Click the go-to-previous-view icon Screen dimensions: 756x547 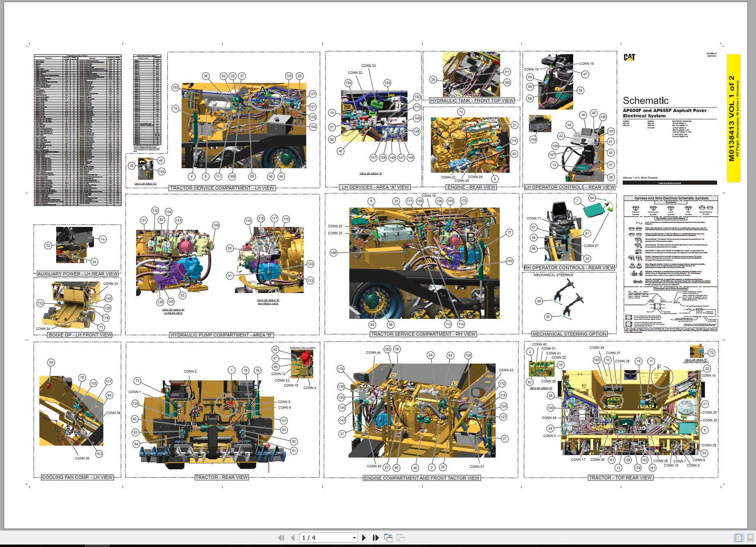point(388,538)
